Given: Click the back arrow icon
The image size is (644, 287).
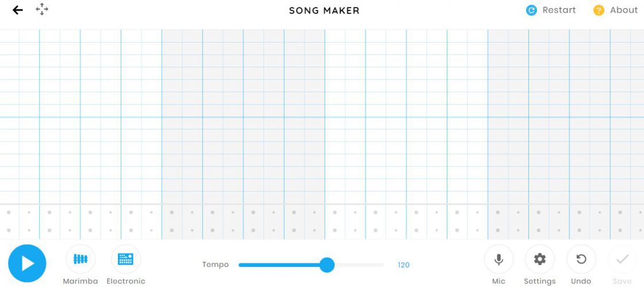Looking at the screenshot, I should (18, 10).
